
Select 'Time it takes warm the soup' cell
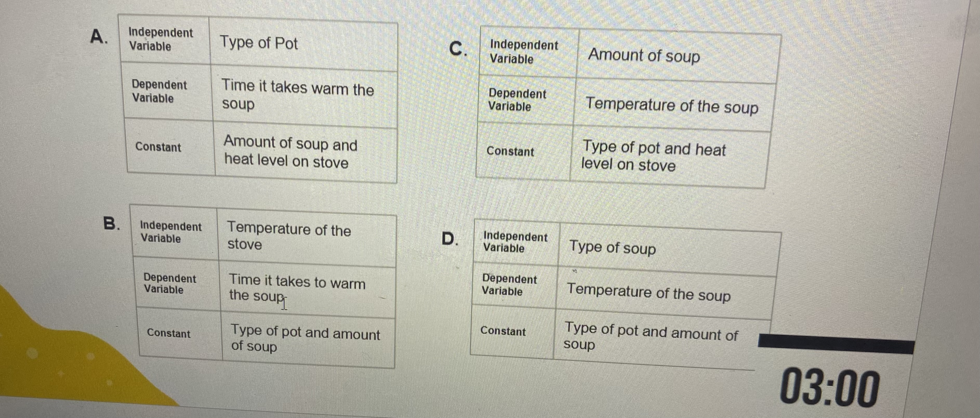297,95
